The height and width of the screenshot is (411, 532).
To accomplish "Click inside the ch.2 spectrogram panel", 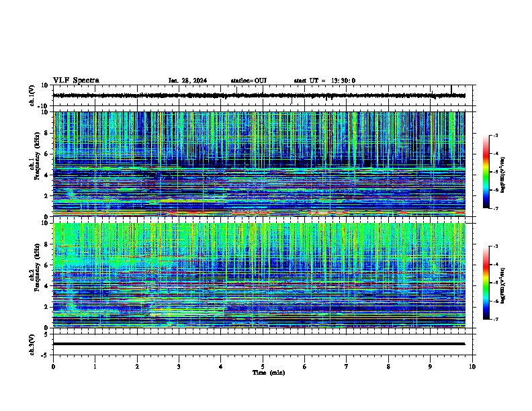I will 259,275.
